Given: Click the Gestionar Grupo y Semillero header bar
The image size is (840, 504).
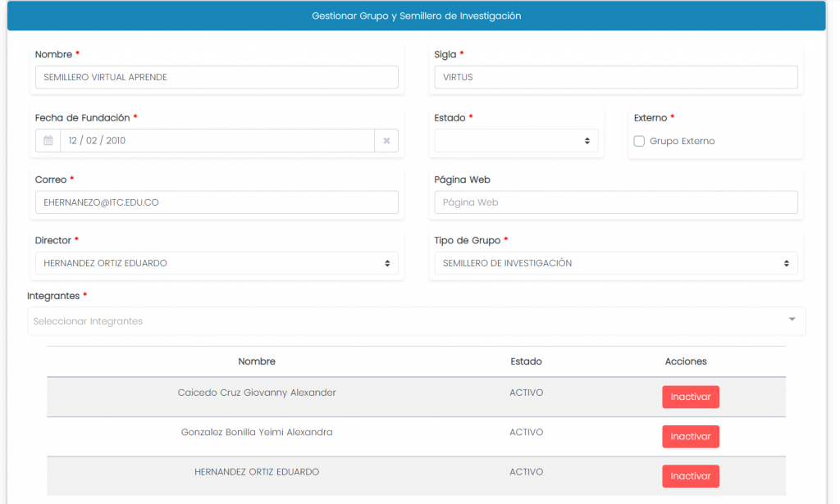Looking at the screenshot, I should (x=417, y=16).
